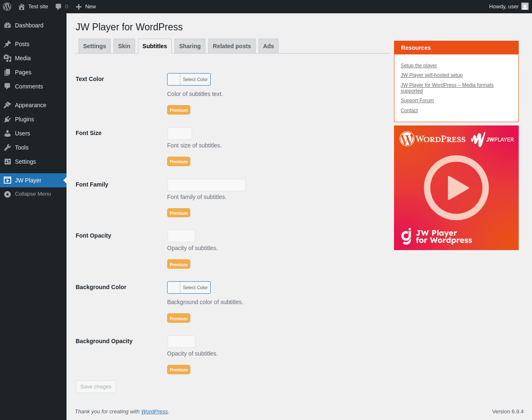Click the Collapse Menu arrow icon

pyautogui.click(x=7, y=194)
